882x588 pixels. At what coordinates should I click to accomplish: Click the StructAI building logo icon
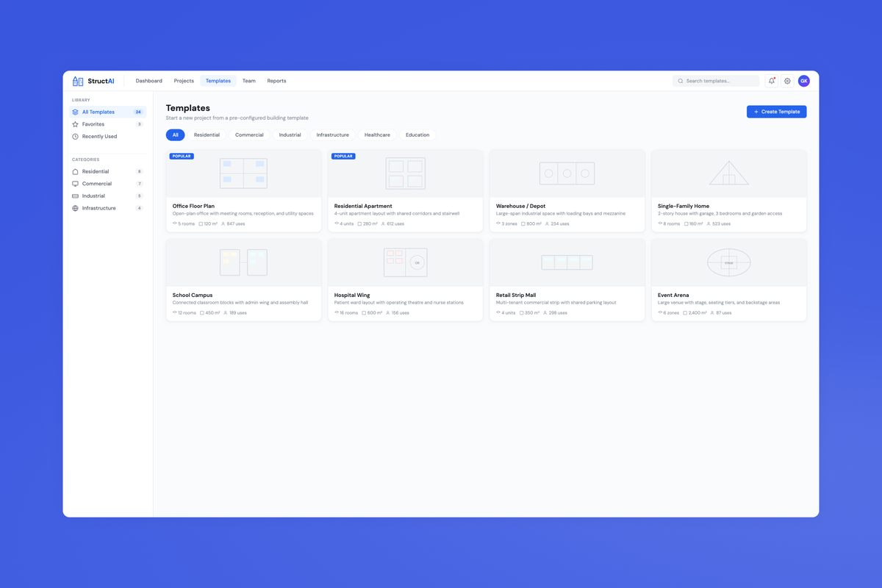[76, 81]
